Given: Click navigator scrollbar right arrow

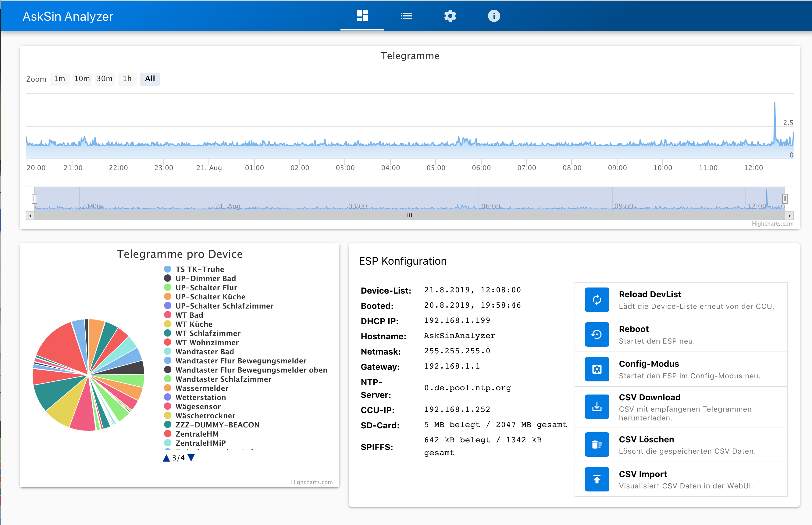Looking at the screenshot, I should tap(789, 216).
